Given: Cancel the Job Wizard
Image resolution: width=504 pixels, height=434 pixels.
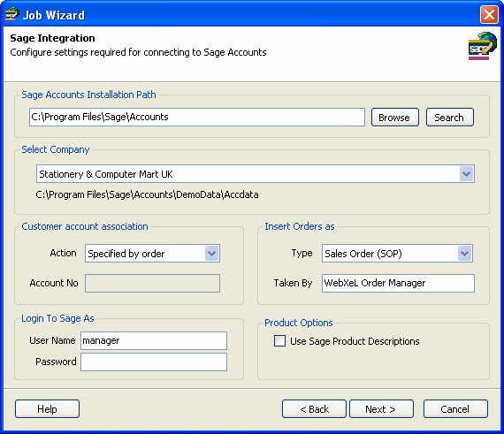Looking at the screenshot, I should click(455, 409).
